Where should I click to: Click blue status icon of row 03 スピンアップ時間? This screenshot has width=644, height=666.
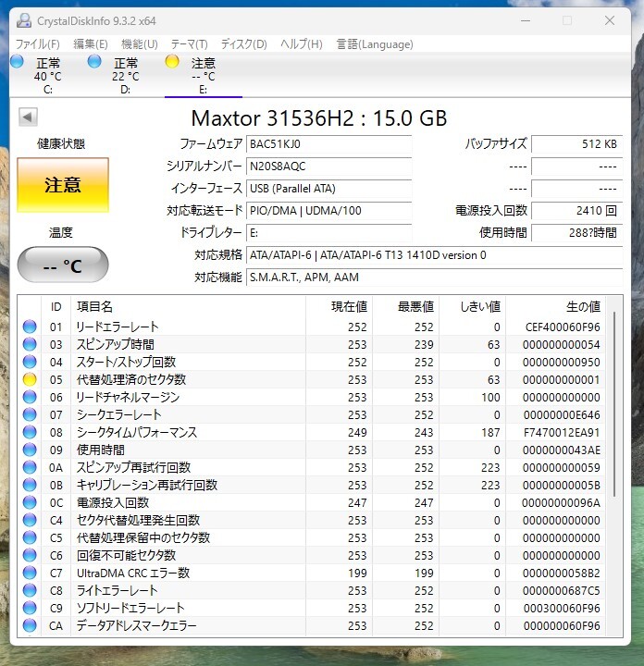click(30, 344)
